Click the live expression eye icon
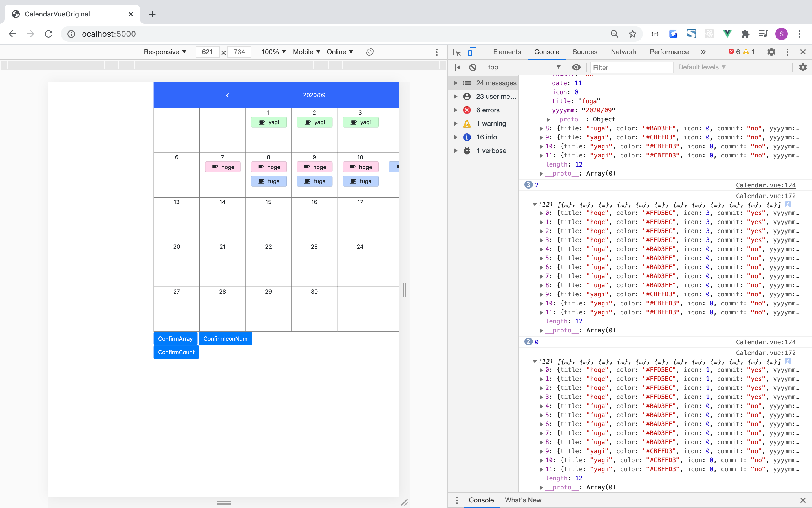The width and height of the screenshot is (812, 508). tap(576, 67)
